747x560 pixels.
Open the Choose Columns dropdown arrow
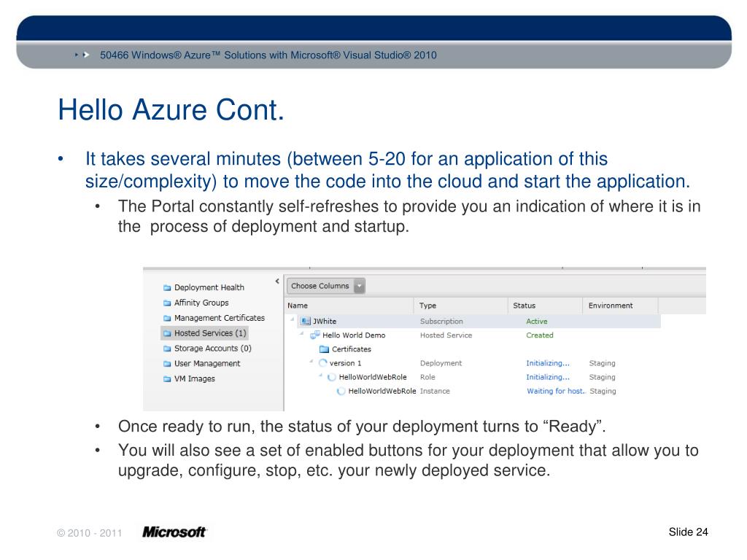(360, 286)
